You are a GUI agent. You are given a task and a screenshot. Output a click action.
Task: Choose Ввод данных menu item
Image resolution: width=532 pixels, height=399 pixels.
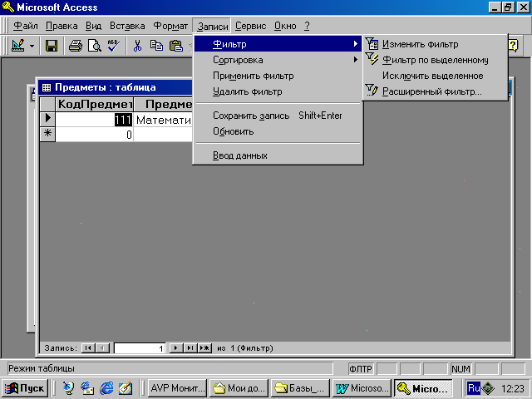click(x=278, y=155)
